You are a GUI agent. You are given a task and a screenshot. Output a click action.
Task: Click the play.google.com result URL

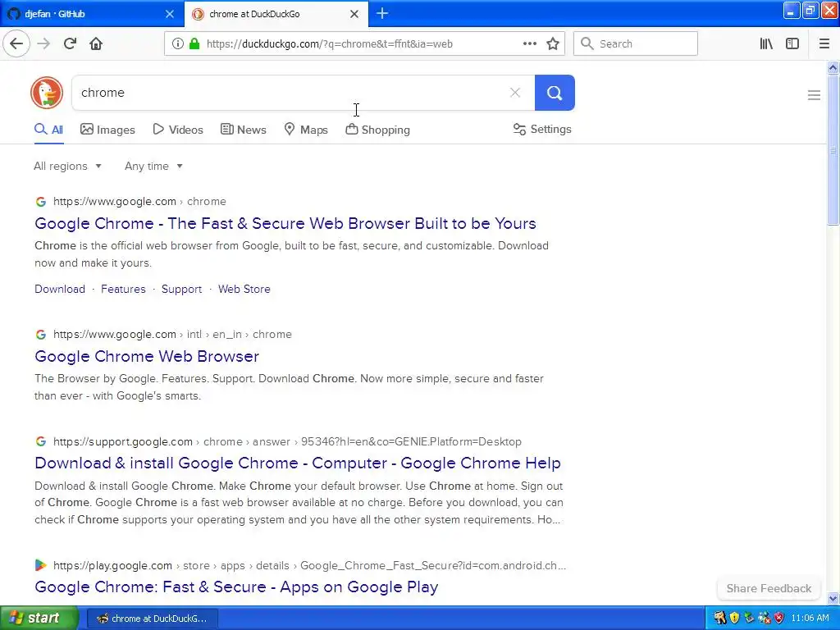pyautogui.click(x=309, y=565)
